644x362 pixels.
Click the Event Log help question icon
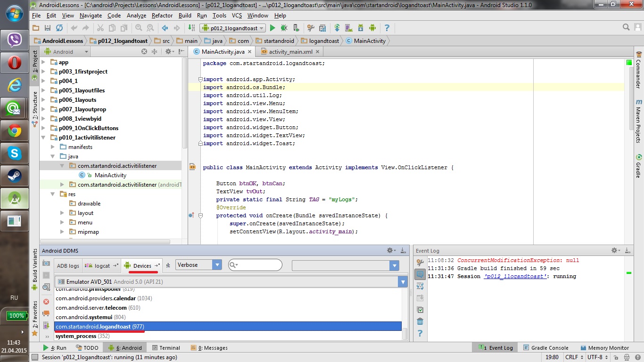click(420, 333)
